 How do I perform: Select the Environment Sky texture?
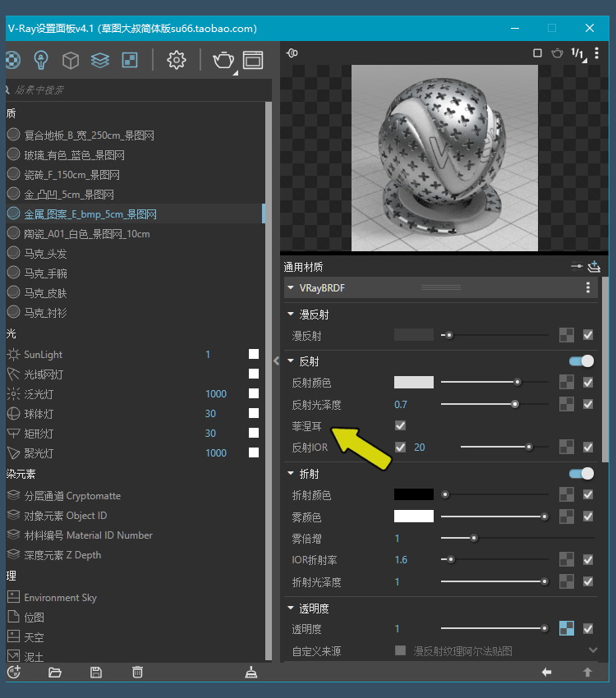61,597
